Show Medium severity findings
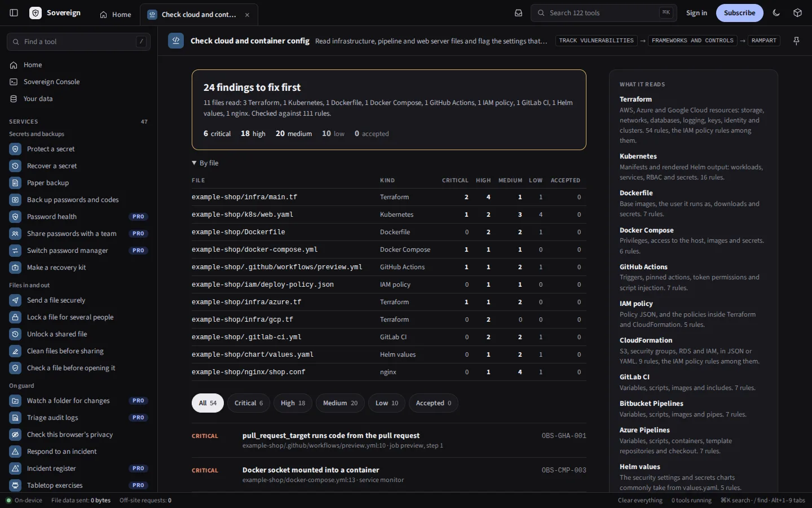The height and width of the screenshot is (508, 812). (340, 403)
